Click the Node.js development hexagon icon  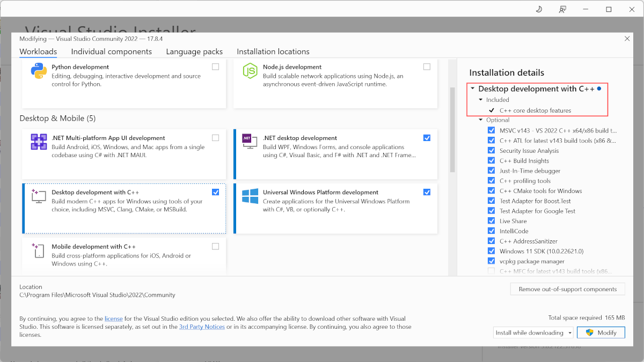point(251,70)
